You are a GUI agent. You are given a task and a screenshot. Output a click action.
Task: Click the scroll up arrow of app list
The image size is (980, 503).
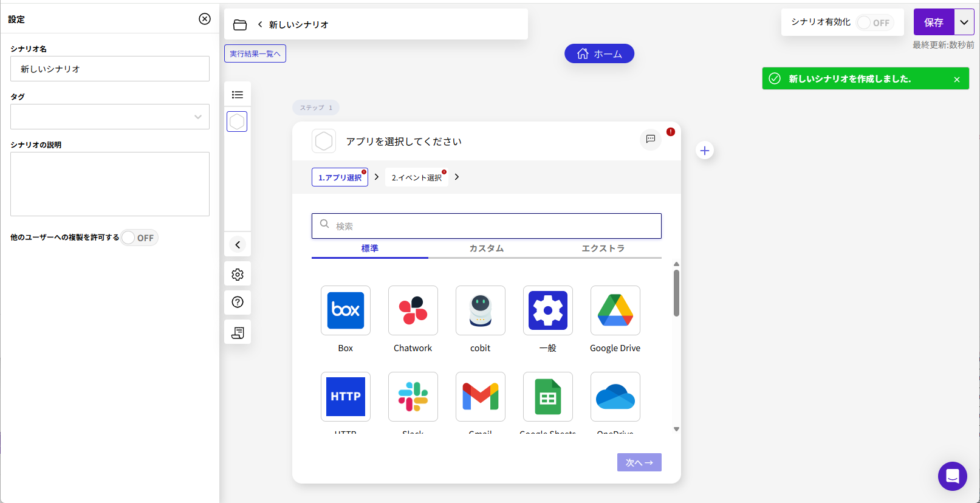point(676,264)
